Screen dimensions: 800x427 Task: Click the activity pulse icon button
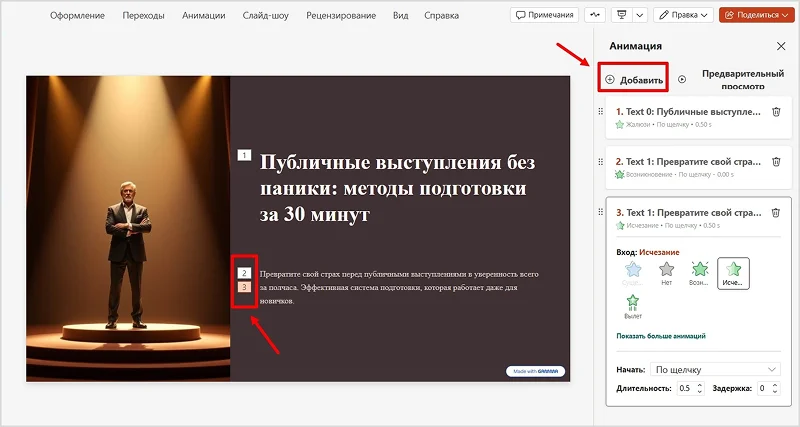point(595,15)
